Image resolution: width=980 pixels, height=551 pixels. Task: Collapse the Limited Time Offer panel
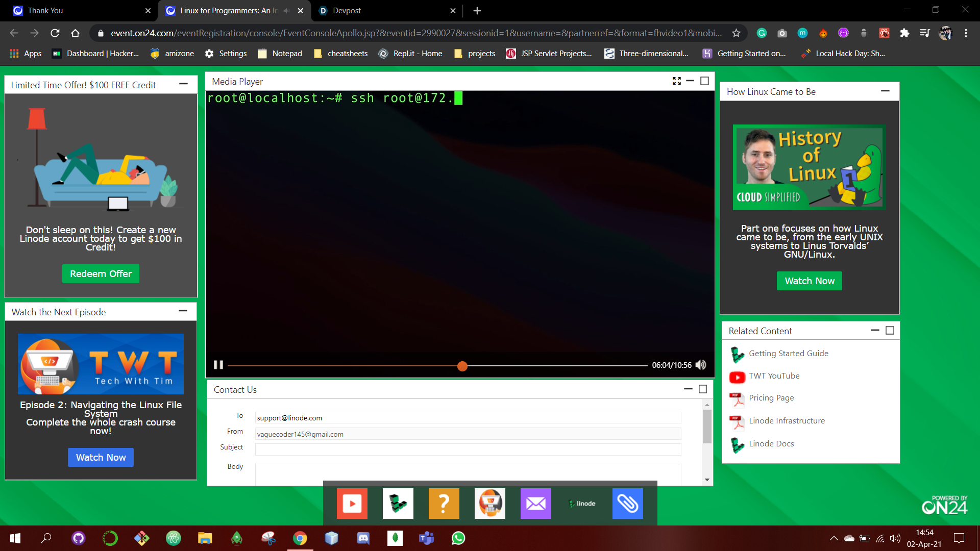[x=184, y=84]
